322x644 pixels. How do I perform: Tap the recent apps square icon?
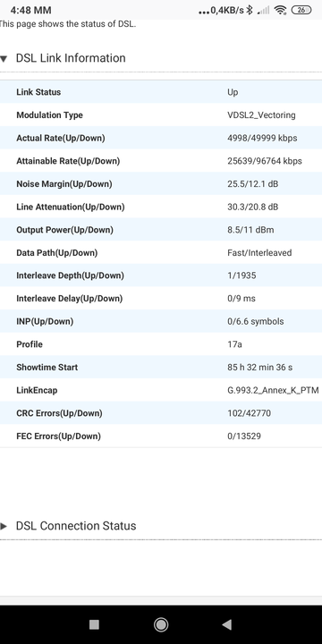(94, 624)
